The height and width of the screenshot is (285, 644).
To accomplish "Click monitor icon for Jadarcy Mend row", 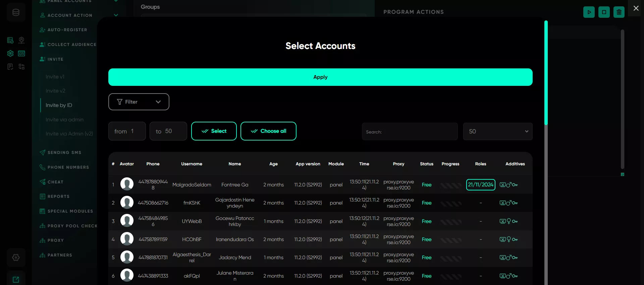I will [502, 258].
